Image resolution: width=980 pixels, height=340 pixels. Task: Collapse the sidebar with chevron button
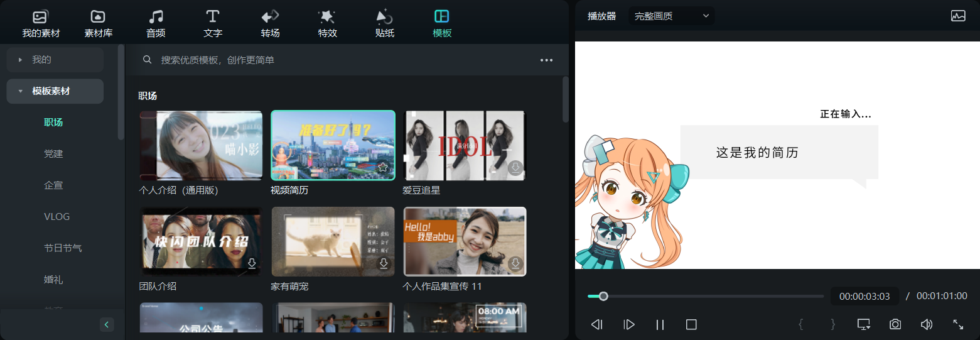pos(107,324)
